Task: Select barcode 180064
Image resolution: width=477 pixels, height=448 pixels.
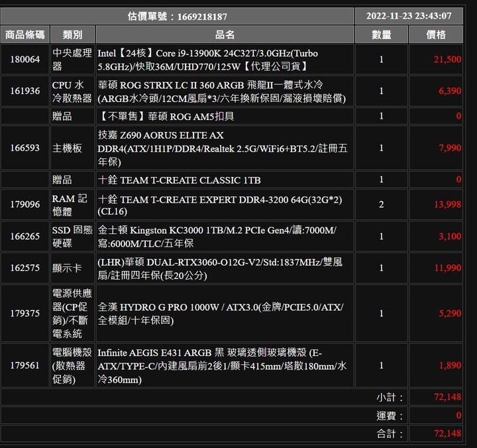Action: 25,60
